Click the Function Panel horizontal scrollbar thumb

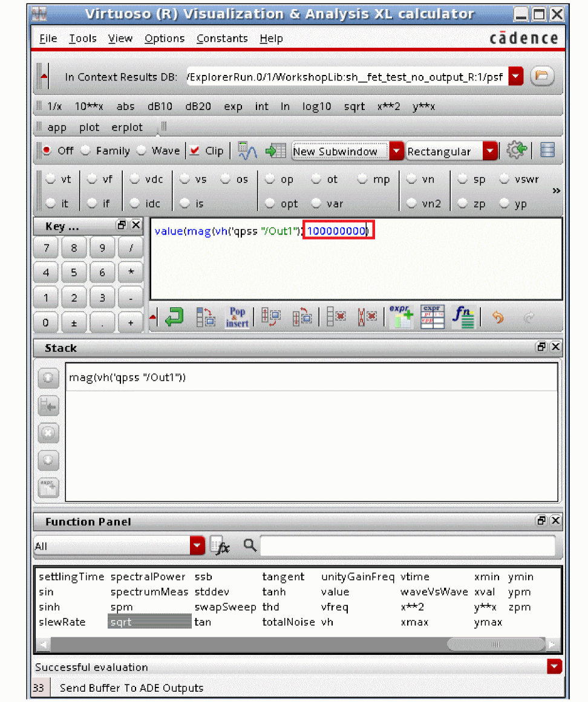[496, 644]
